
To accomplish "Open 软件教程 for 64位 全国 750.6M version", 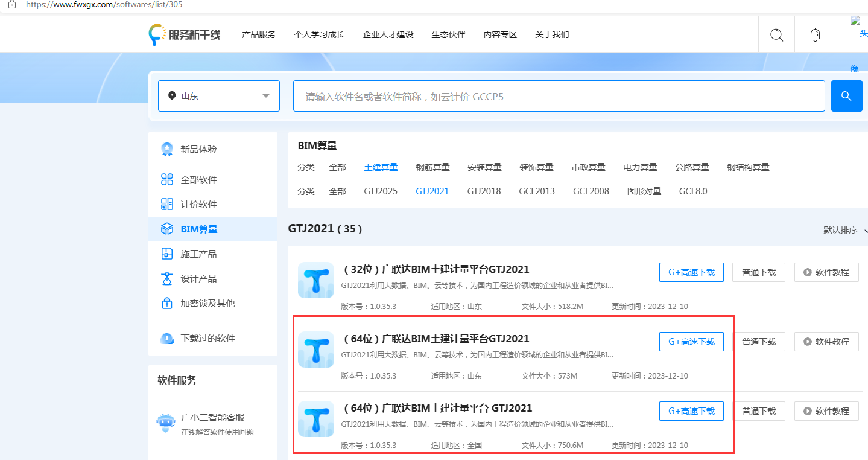I will click(826, 411).
